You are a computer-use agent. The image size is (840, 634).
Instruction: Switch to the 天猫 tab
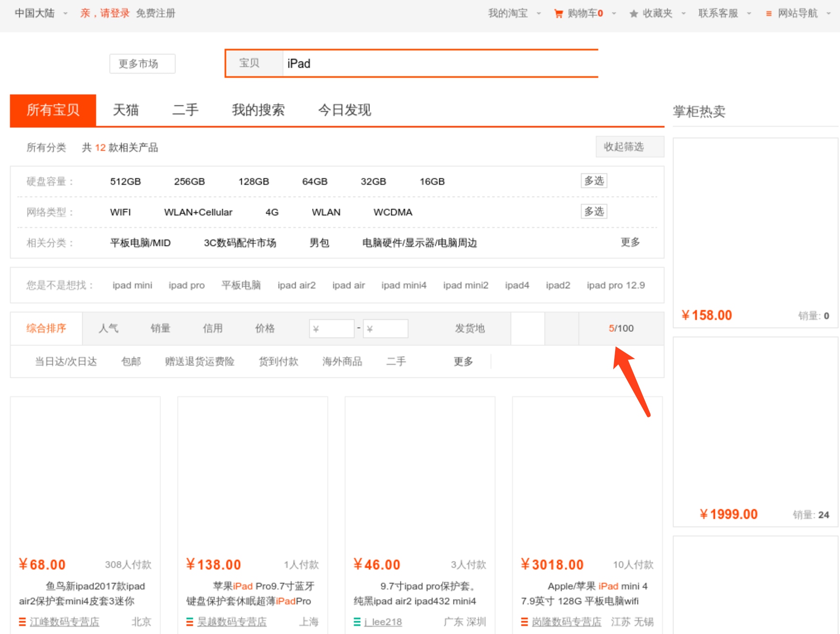pos(126,110)
